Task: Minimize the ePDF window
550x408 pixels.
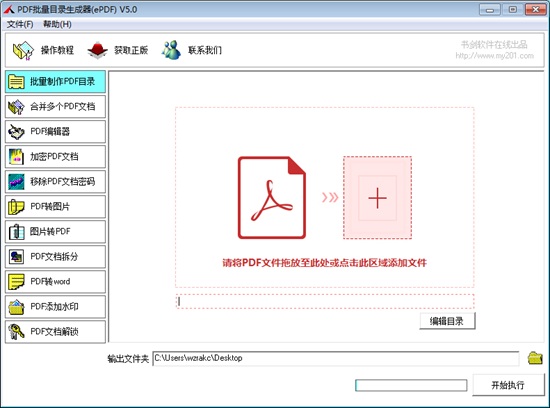Action: 490,9
